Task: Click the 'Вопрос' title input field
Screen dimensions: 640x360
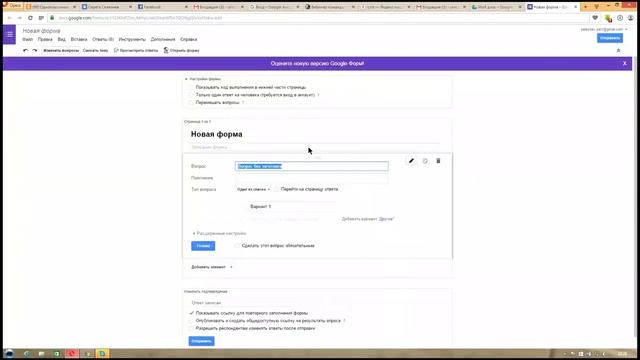Action: point(312,166)
